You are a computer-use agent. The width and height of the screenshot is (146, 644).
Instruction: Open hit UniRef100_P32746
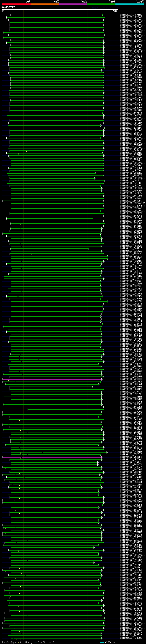(x=131, y=55)
